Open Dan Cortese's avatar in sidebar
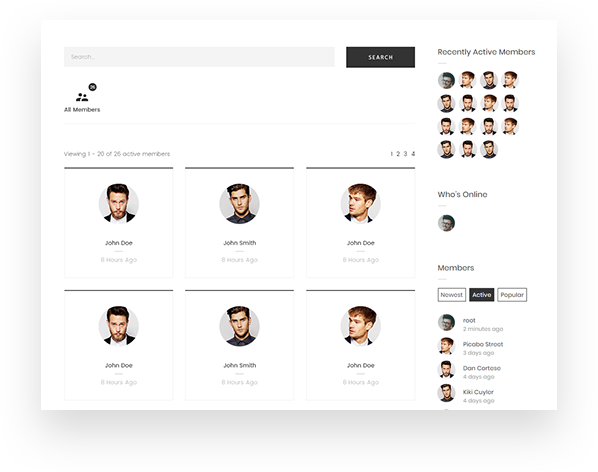 point(446,370)
